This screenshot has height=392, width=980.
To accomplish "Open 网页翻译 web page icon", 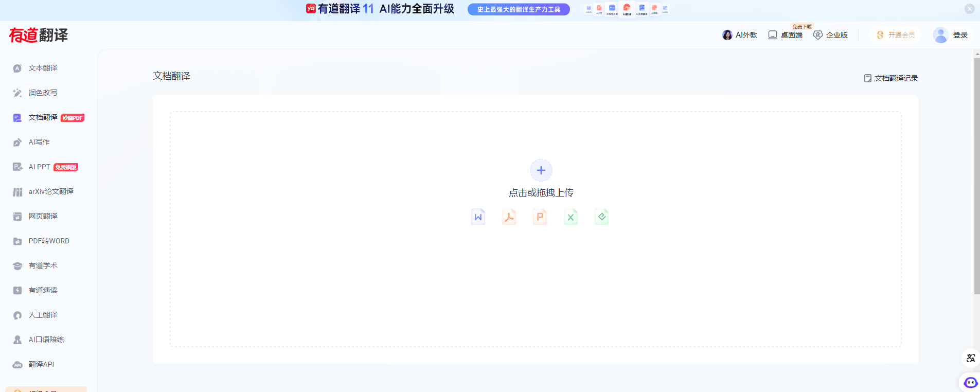I will coord(17,217).
